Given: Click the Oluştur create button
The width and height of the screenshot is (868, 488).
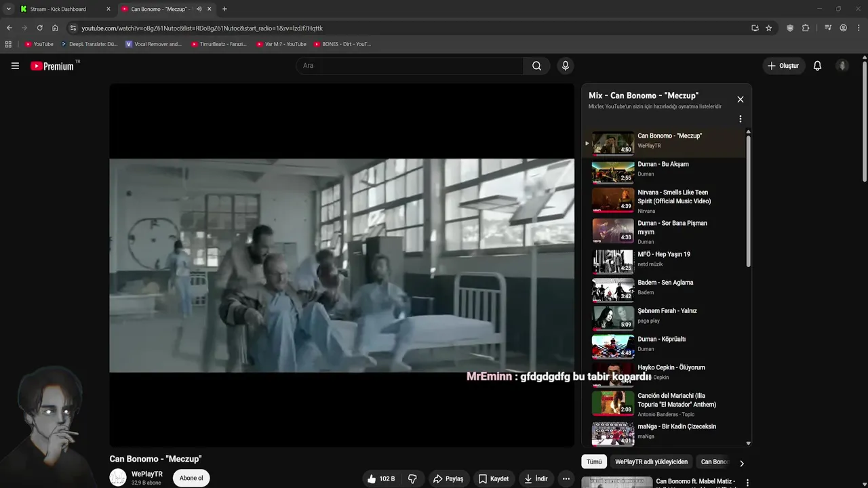Looking at the screenshot, I should click(x=783, y=66).
